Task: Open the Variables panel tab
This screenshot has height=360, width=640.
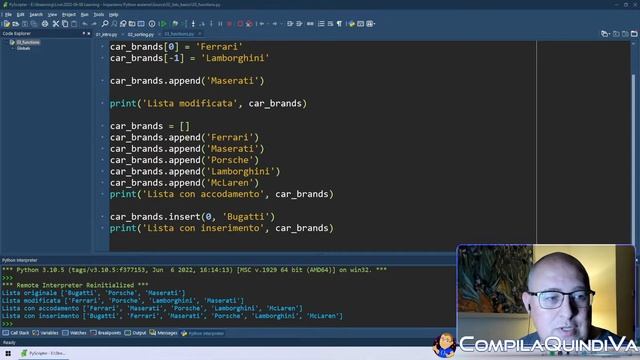Action: pos(45,333)
